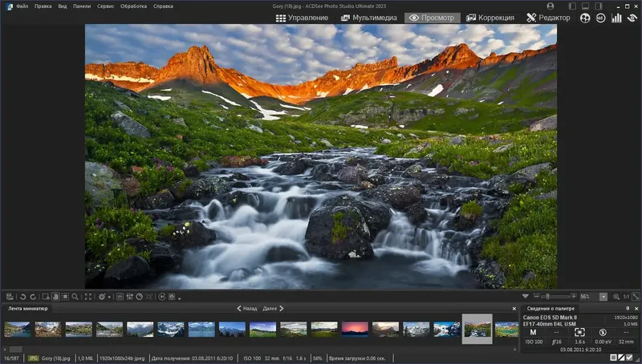Open the 56% zoom level dropdown
The width and height of the screenshot is (642, 364).
click(603, 297)
